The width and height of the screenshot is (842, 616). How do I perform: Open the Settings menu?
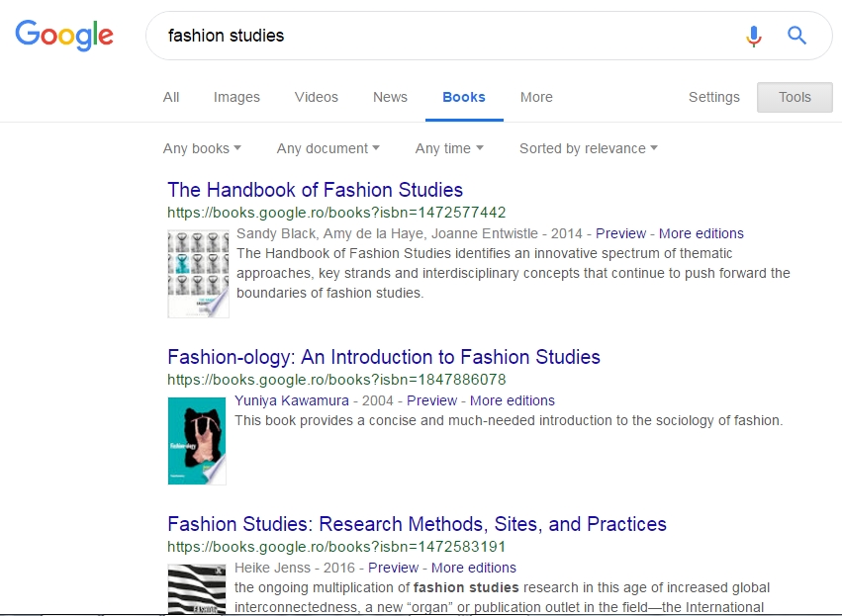tap(713, 97)
